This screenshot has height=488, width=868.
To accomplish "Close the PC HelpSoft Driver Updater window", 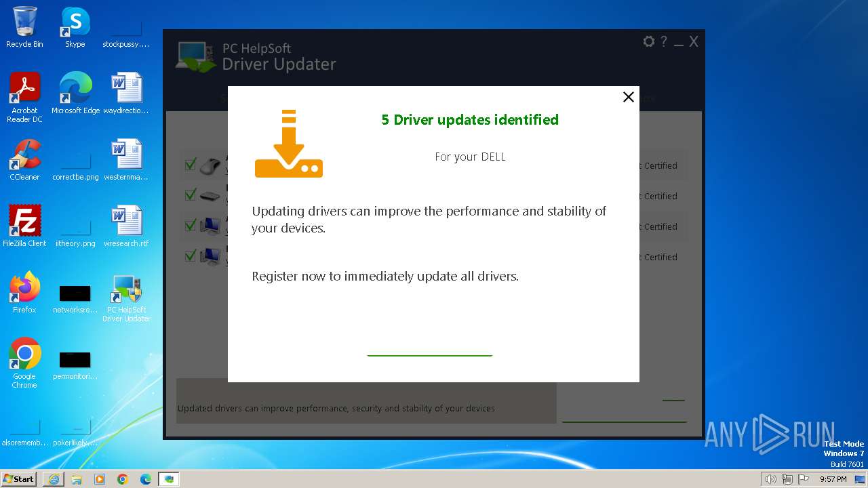I will (694, 41).
